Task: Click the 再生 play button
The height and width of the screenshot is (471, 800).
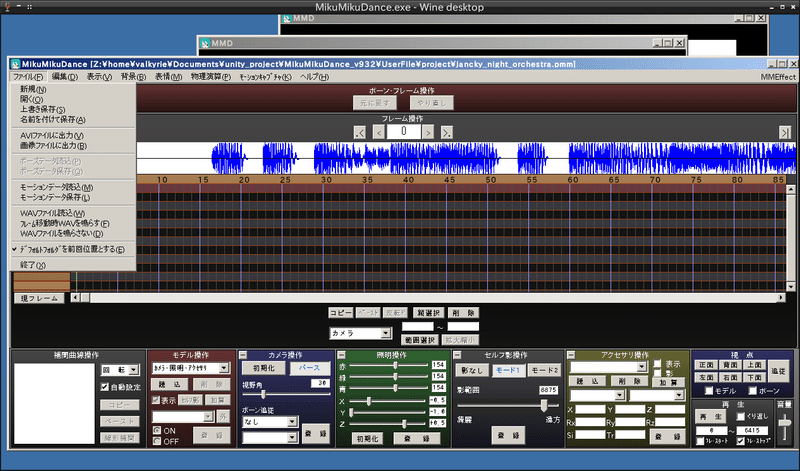Action: pos(711,417)
